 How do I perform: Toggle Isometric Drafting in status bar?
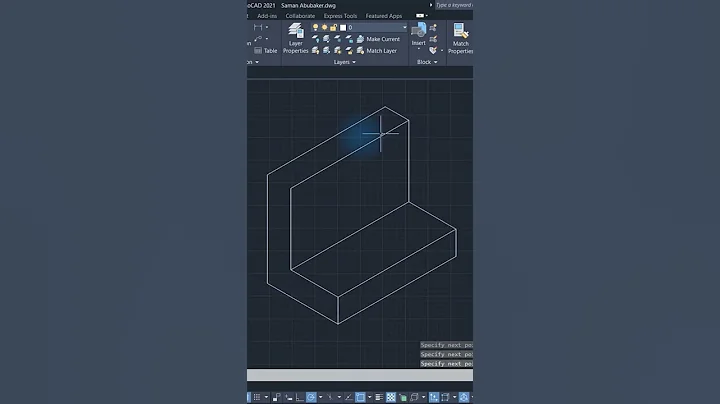click(330, 397)
